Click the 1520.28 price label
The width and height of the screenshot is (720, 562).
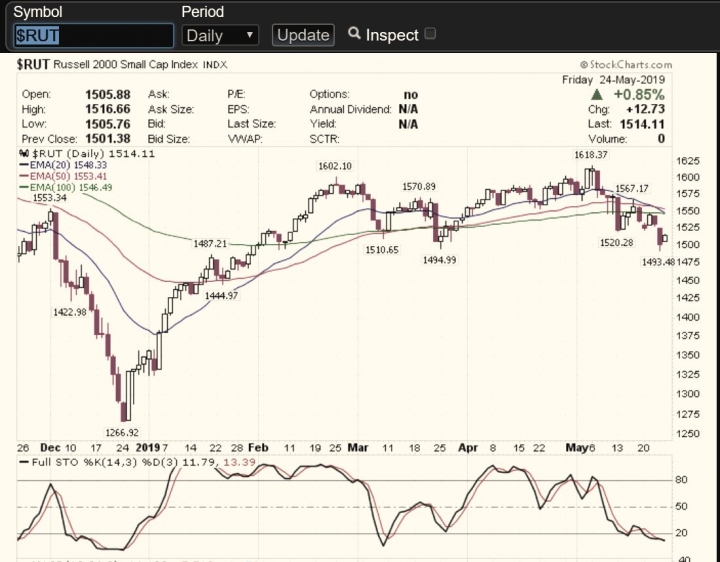coord(616,242)
